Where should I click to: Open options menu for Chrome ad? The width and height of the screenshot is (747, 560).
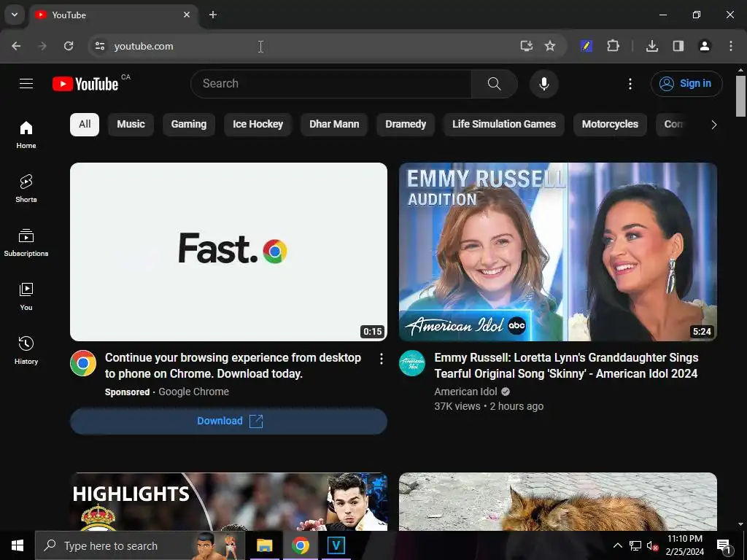(381, 359)
